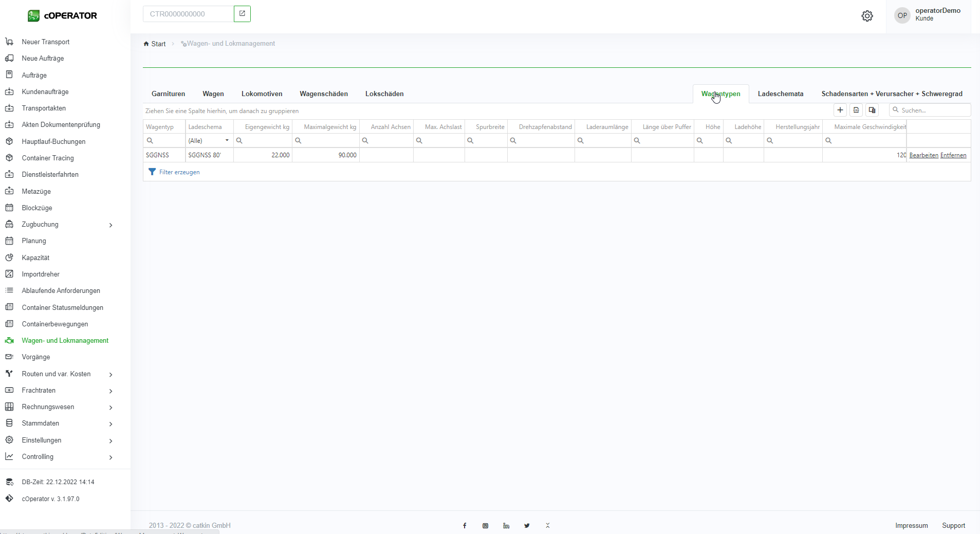Switch to the Ladeschemata tab
The width and height of the screenshot is (980, 534).
pyautogui.click(x=780, y=94)
